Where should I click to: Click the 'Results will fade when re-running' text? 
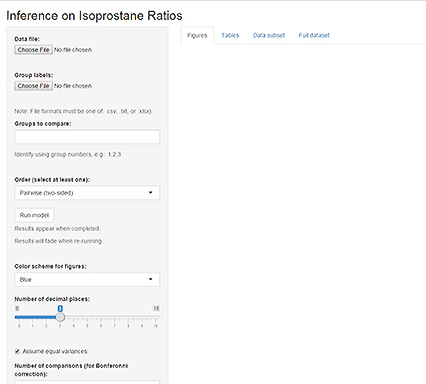point(58,241)
